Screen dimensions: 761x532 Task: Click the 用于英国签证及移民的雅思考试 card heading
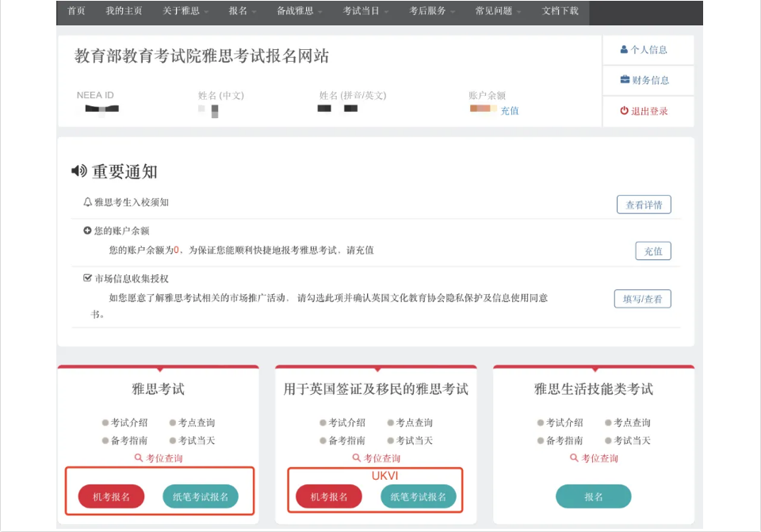[376, 388]
